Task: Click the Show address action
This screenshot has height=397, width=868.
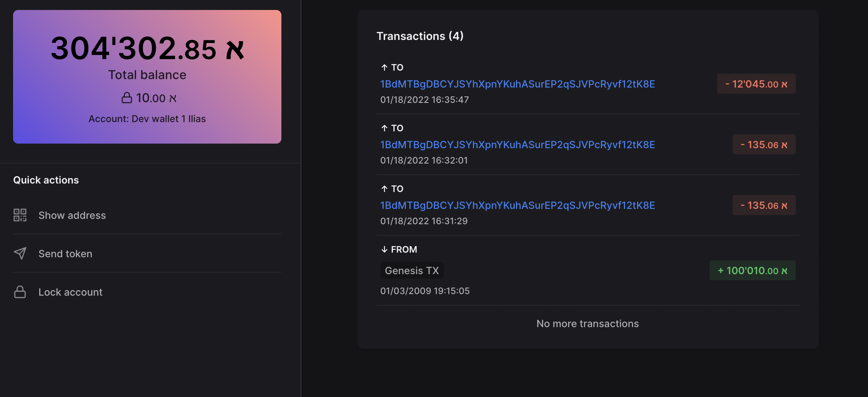Action: click(x=72, y=215)
